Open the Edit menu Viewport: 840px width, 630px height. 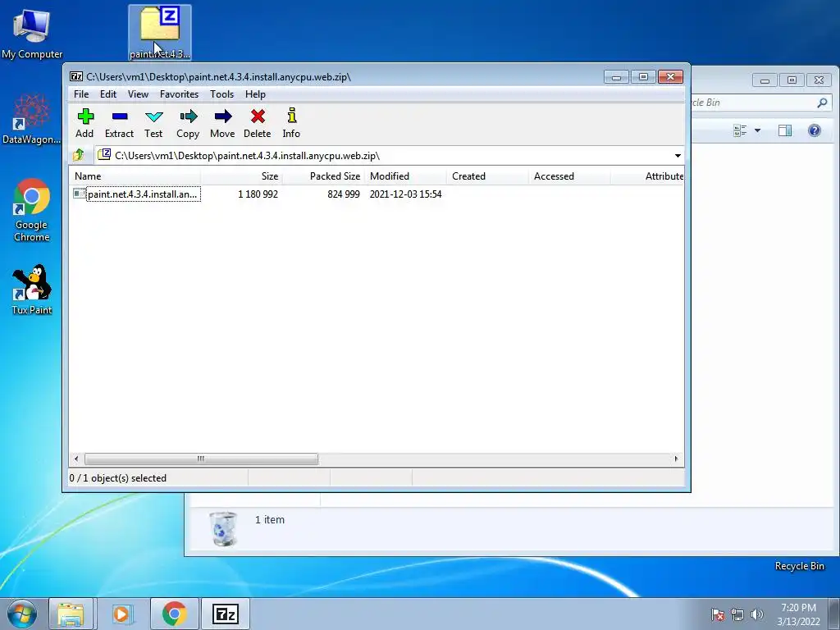[107, 94]
